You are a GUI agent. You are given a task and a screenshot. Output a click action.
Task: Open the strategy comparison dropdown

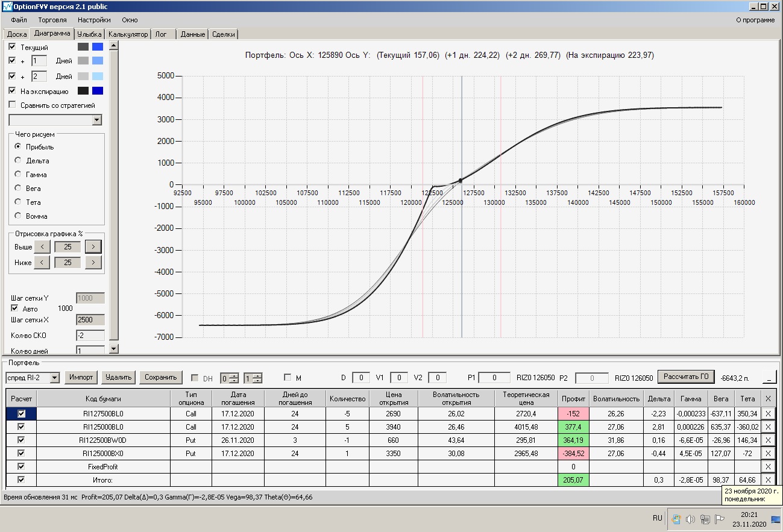[x=97, y=120]
